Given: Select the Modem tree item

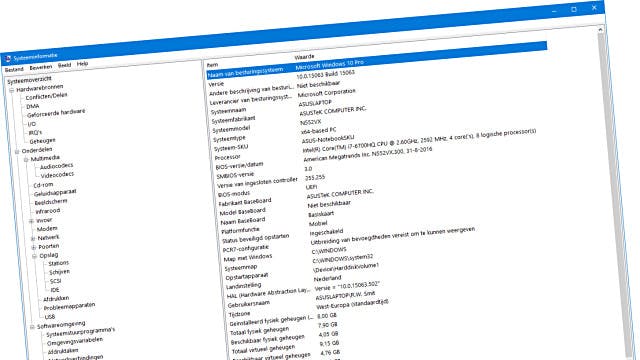Looking at the screenshot, I should pyautogui.click(x=47, y=229).
